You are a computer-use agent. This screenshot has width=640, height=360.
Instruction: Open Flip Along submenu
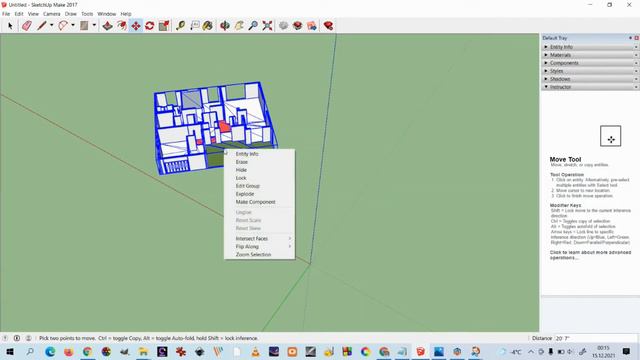coord(260,247)
